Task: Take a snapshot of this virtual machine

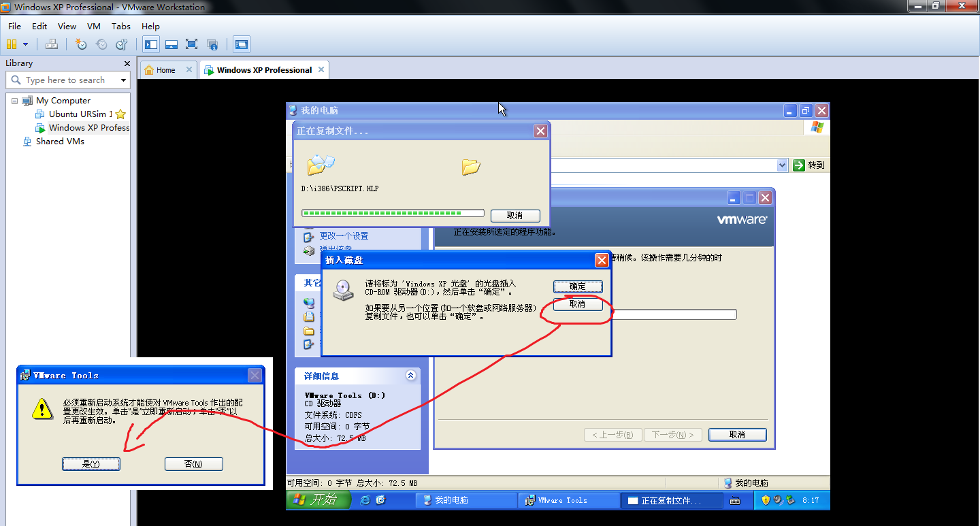Action: click(x=81, y=44)
